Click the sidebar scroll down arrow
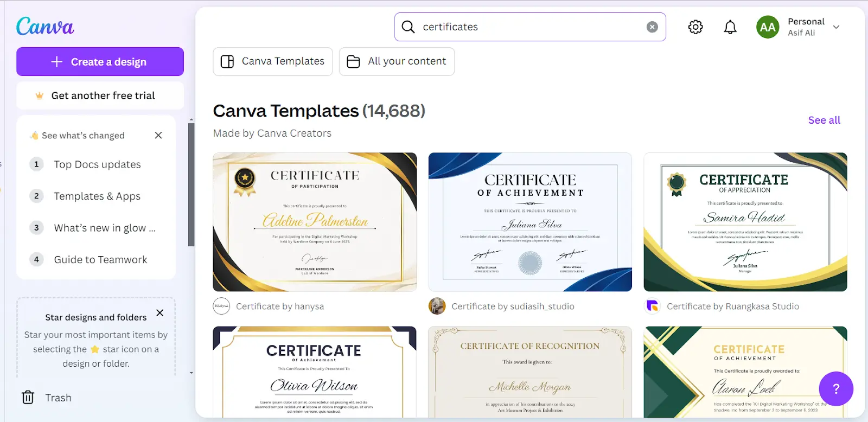Viewport: 868px width, 422px height. click(x=191, y=373)
